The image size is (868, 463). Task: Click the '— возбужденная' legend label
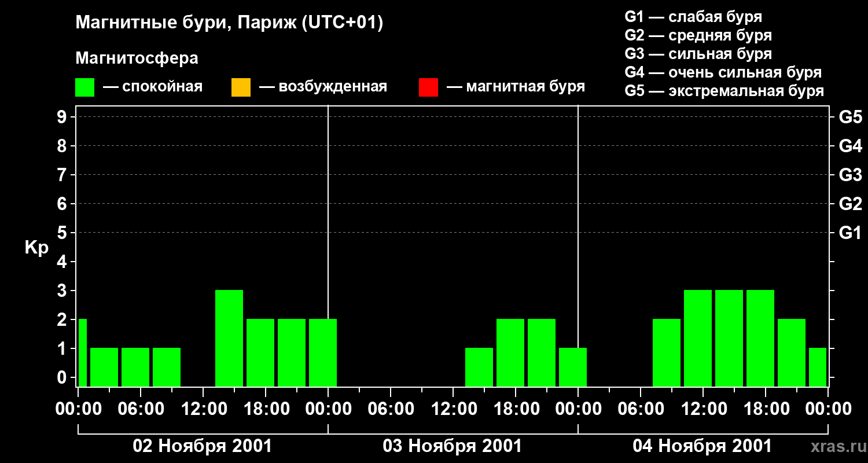323,87
